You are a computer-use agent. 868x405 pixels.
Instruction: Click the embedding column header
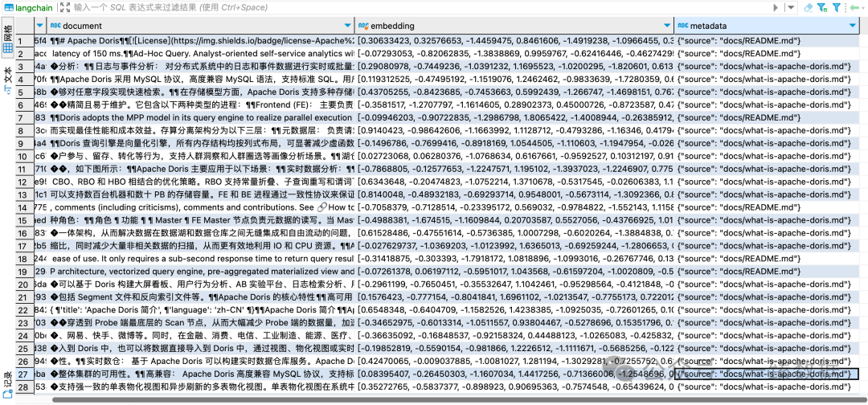click(514, 26)
